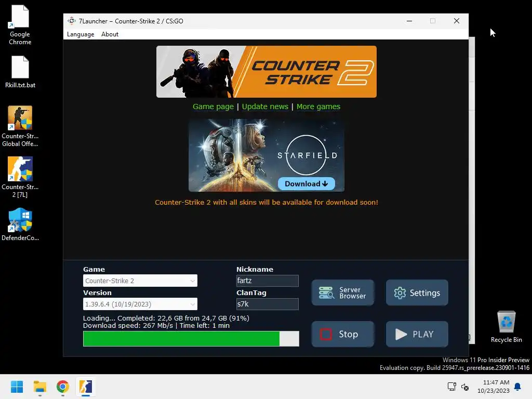This screenshot has width=532, height=399.
Task: Select Counter-Strike Global Offensive desktop shortcut
Action: point(20,126)
